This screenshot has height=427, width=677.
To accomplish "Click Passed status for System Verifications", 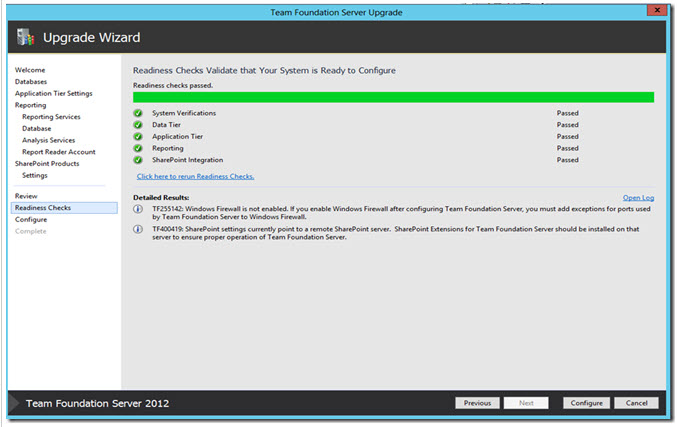I will (567, 113).
